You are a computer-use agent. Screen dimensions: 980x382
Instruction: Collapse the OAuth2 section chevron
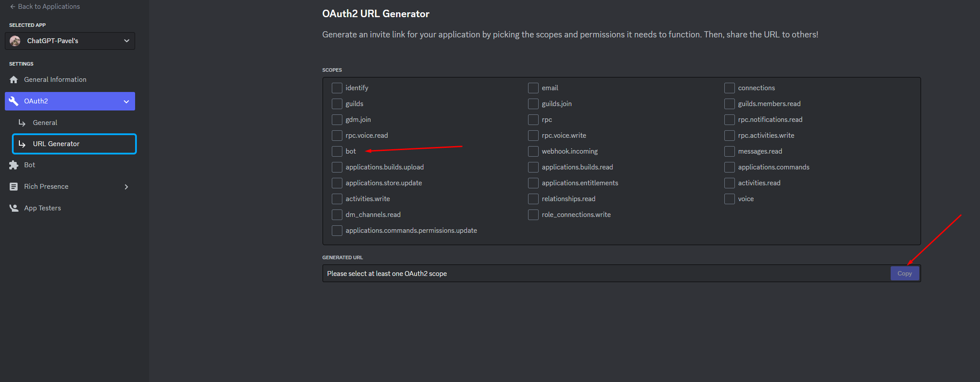pos(127,101)
